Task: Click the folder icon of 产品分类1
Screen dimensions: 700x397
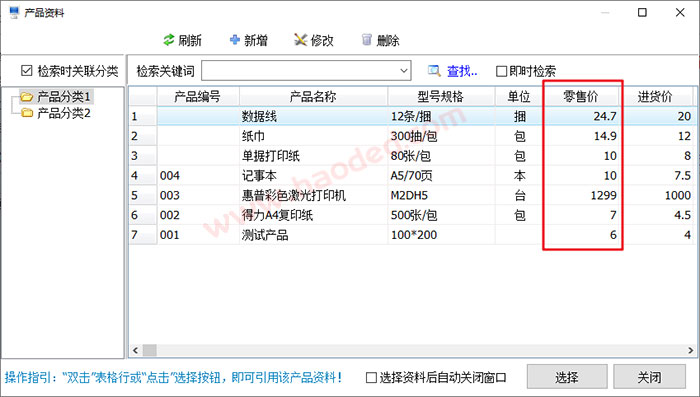Action: (x=27, y=96)
